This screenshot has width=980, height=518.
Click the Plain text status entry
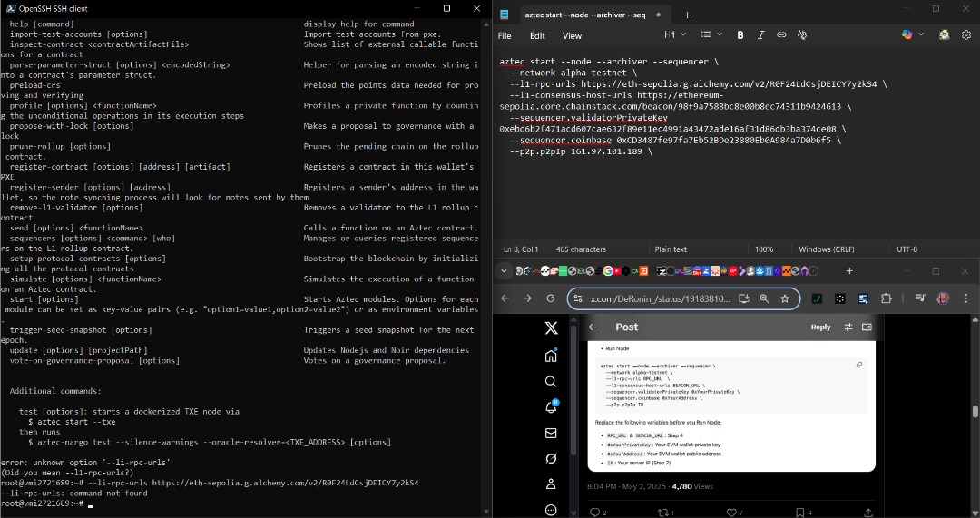(671, 249)
